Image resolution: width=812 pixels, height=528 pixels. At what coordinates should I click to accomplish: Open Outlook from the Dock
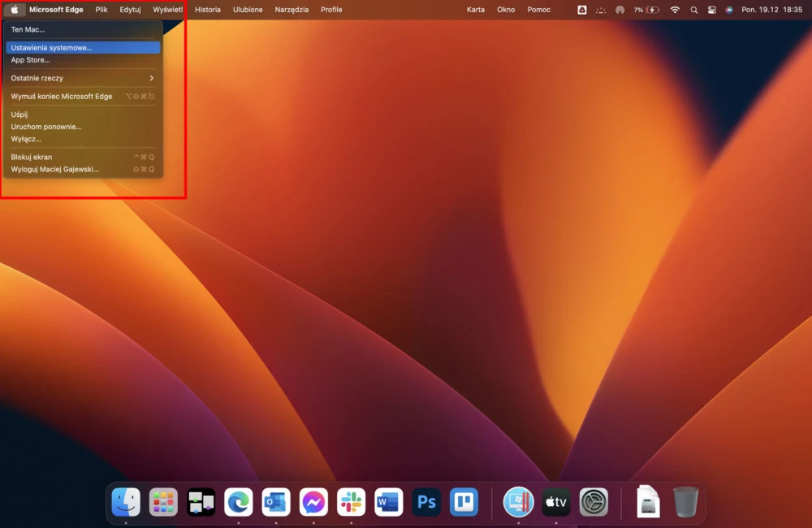click(276, 501)
